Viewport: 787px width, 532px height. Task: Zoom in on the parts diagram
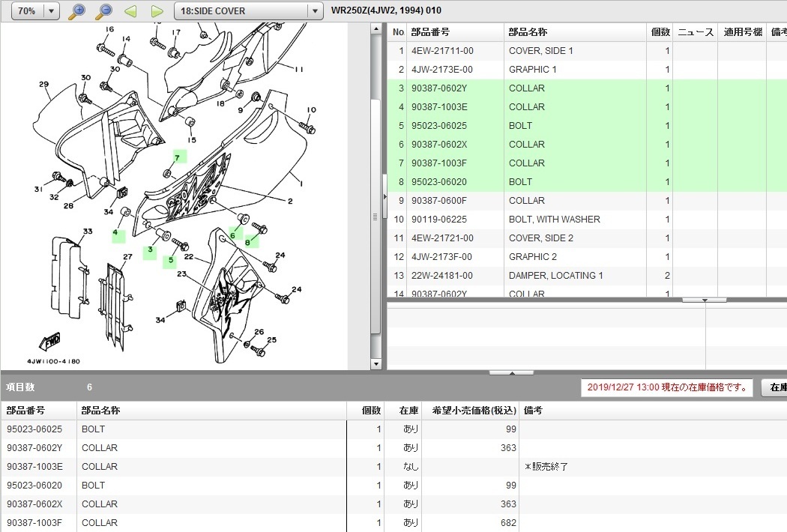coord(76,11)
